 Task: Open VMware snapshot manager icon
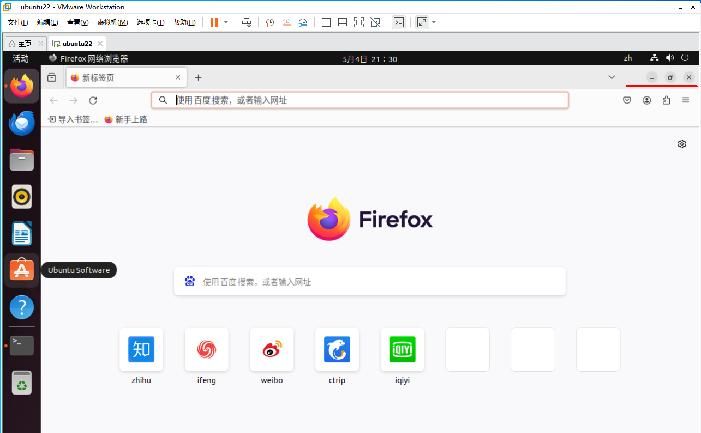coord(303,22)
